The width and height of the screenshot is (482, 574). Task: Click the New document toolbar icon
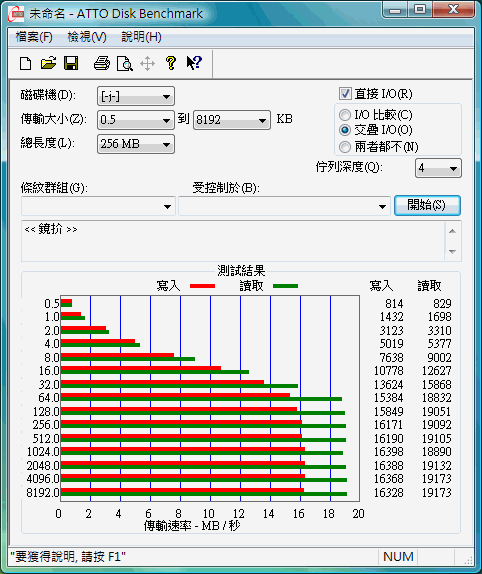point(25,64)
